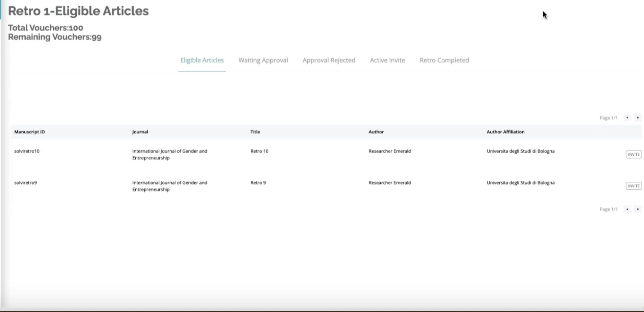This screenshot has height=312, width=644.
Task: Click the Retro 9 article title
Action: (x=258, y=183)
